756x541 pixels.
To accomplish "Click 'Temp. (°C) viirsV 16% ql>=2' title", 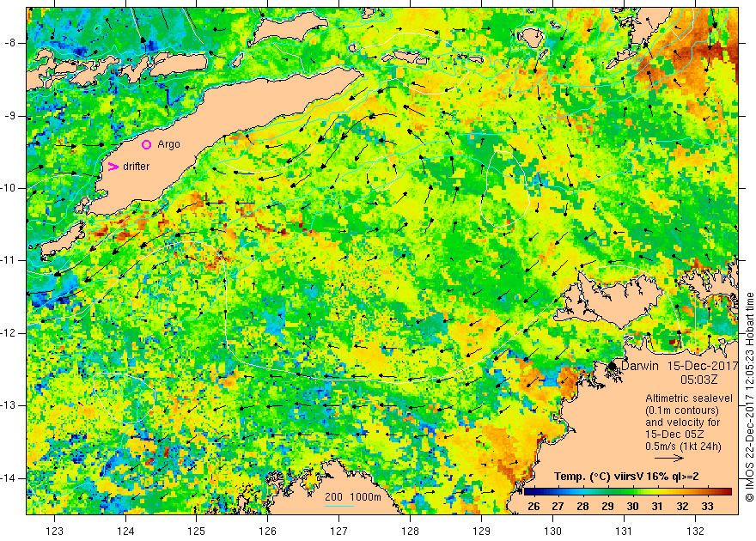I will point(626,477).
